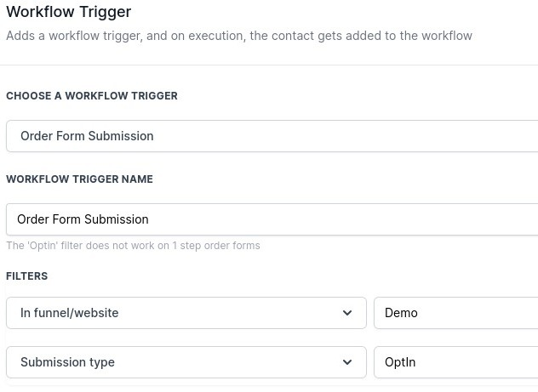538x392 pixels.
Task: Click the chevron in the Submission type filter
Action: pos(347,362)
